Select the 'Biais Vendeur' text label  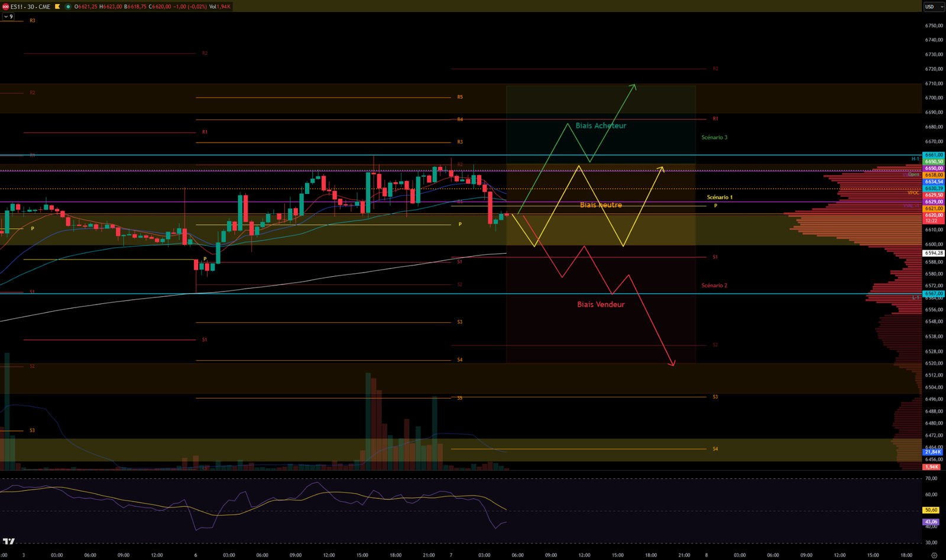601,305
